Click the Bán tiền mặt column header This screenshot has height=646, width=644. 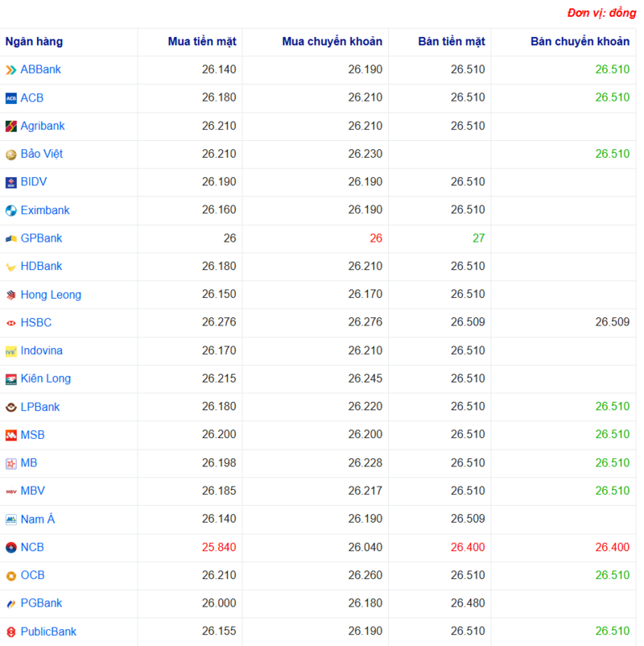point(452,42)
